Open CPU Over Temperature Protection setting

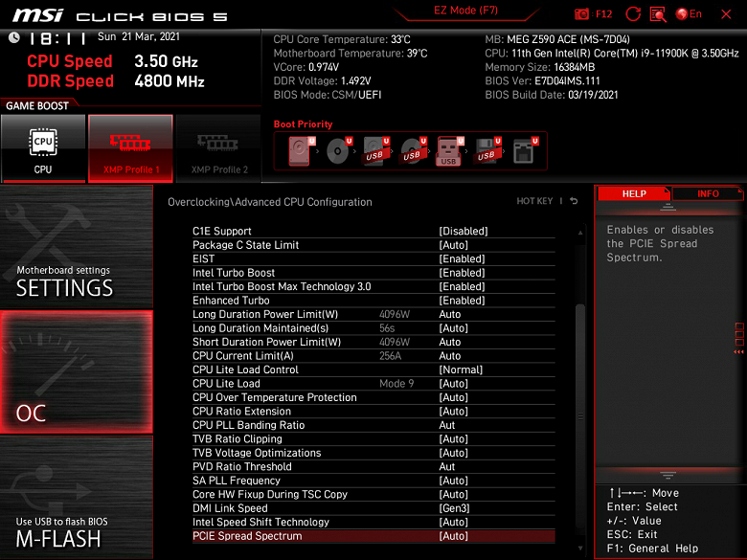373,397
